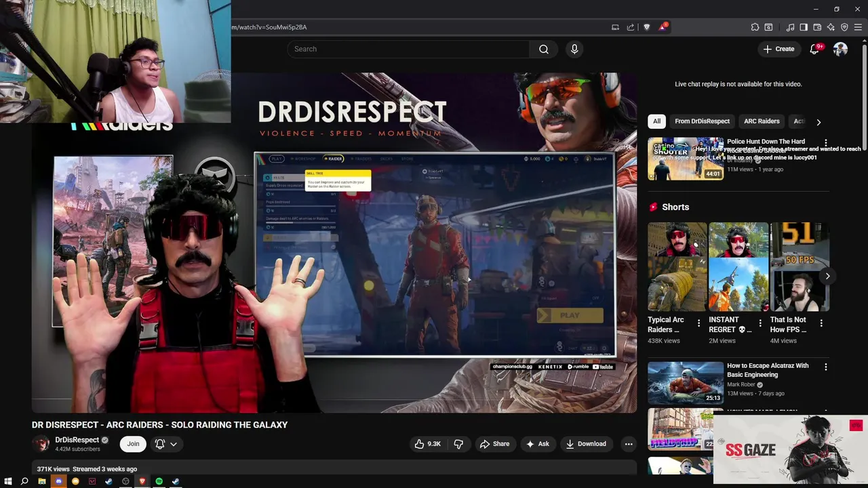
Task: Open How to Escape Alcatraz title link
Action: (x=768, y=370)
